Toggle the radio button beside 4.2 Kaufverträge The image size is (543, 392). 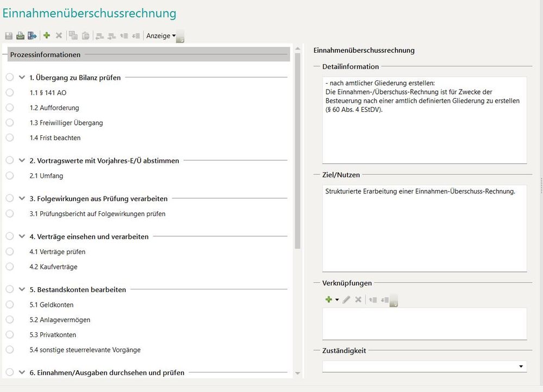coord(10,267)
